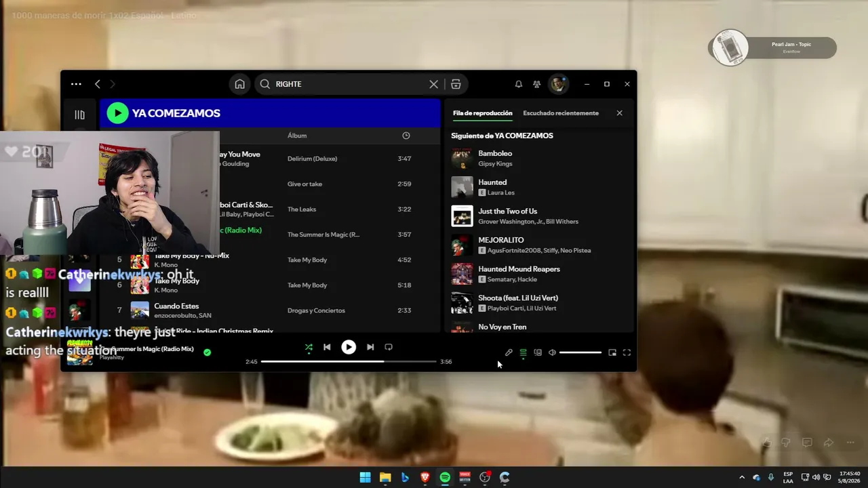Open ESP LAA language switcher

(788, 477)
